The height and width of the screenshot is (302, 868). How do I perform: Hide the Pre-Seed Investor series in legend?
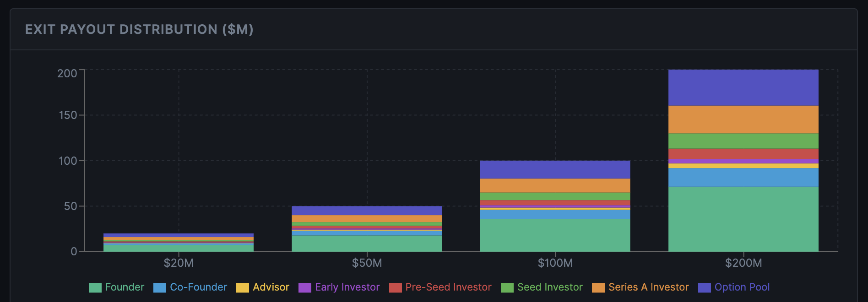pyautogui.click(x=448, y=287)
